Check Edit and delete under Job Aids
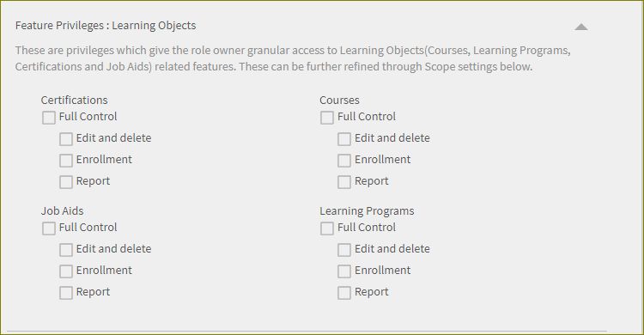644x335 pixels. [66, 250]
